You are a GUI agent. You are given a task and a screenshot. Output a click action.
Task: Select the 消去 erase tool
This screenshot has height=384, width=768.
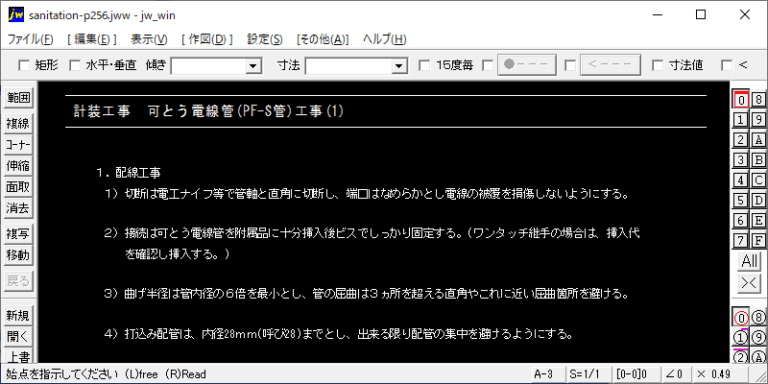pos(18,208)
